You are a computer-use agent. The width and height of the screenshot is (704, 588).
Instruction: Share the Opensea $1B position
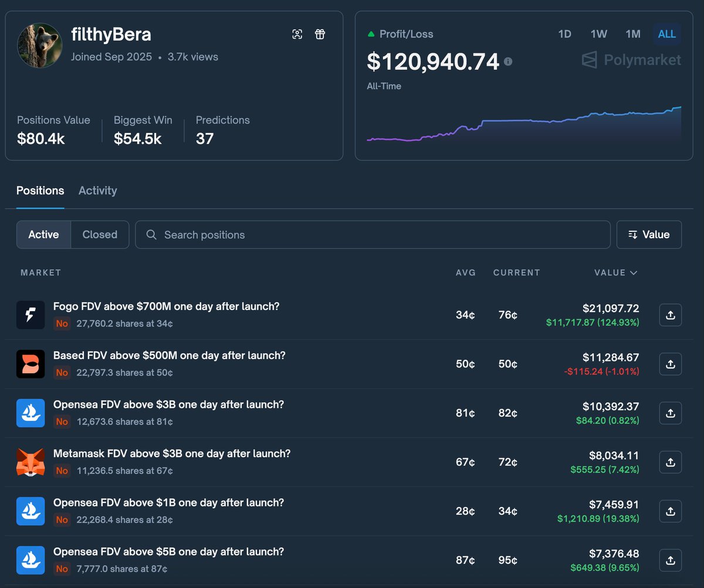point(671,511)
